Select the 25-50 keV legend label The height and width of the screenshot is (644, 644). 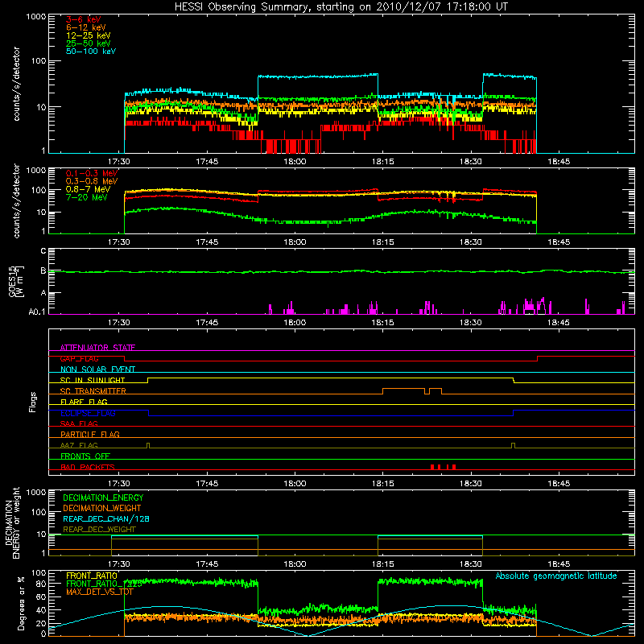point(89,43)
